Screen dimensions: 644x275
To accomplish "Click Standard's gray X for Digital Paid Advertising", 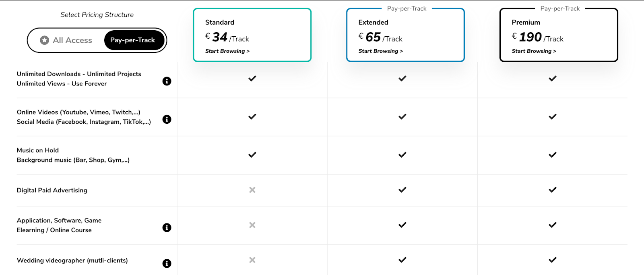I will point(252,190).
